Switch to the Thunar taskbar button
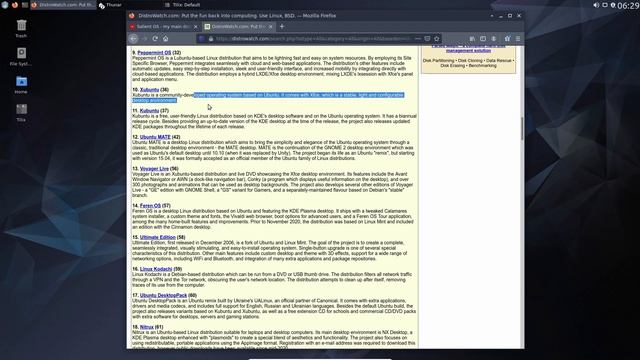The width and height of the screenshot is (640, 360). [110, 5]
